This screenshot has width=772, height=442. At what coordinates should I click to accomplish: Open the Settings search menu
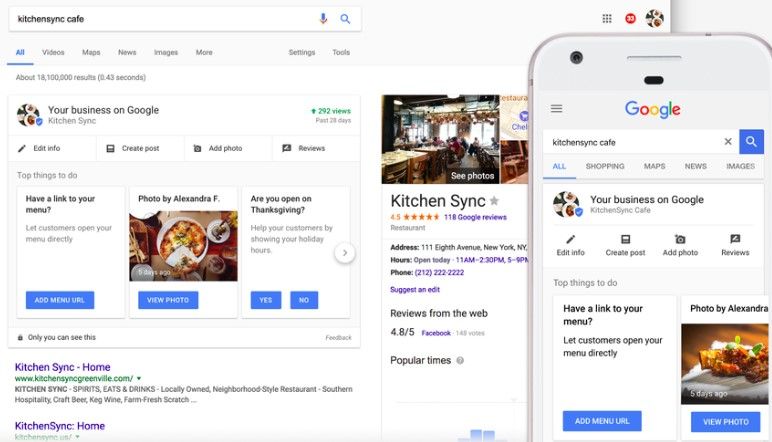click(301, 52)
